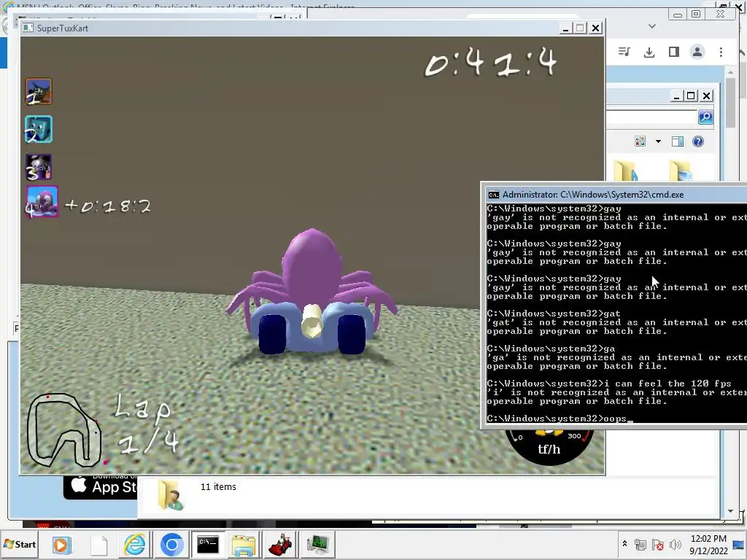This screenshot has height=560, width=747.
Task: Open Windows Media Player from taskbar
Action: pos(61,545)
